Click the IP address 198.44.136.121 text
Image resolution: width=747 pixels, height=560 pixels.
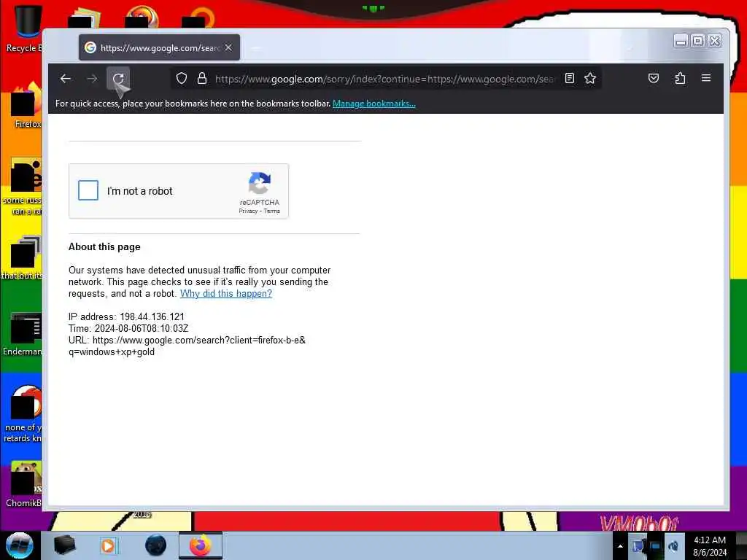[x=126, y=316]
